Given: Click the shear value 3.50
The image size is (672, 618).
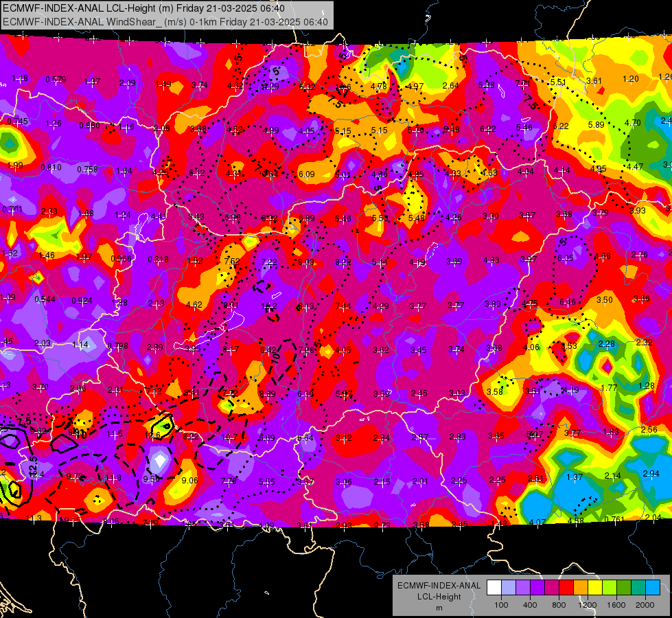Looking at the screenshot, I should pos(604,300).
